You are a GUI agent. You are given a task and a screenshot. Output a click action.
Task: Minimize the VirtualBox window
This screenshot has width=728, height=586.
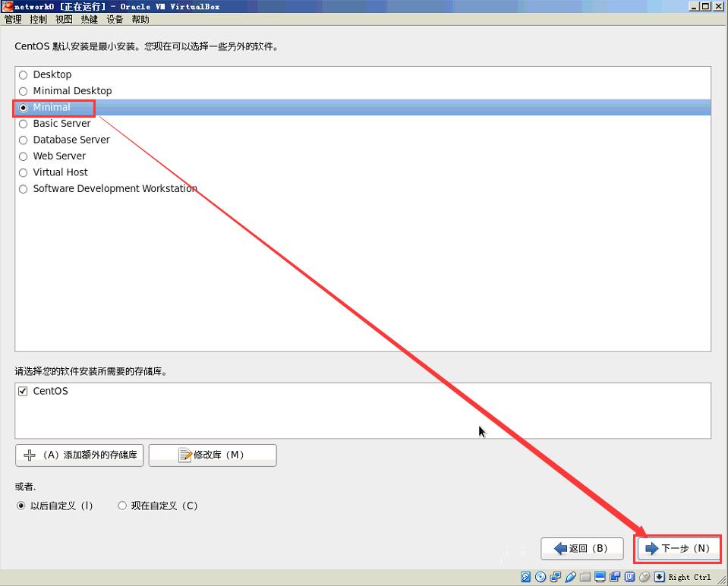(695, 6)
